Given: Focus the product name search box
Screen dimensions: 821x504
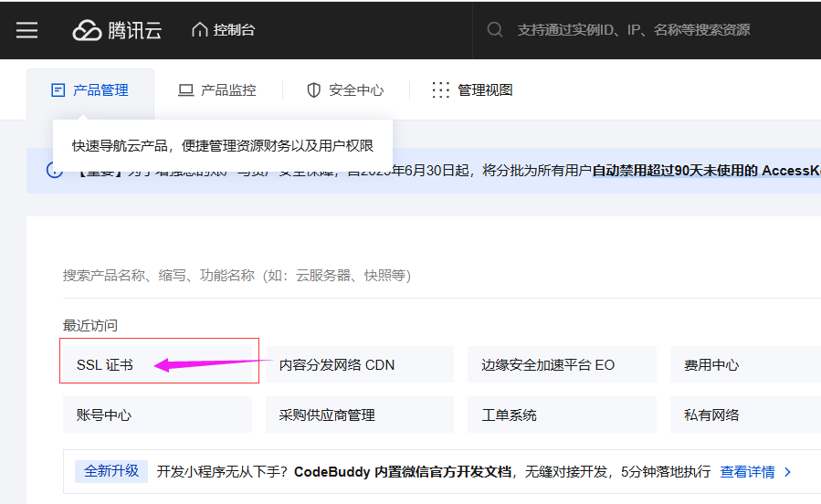Looking at the screenshot, I should point(442,276).
